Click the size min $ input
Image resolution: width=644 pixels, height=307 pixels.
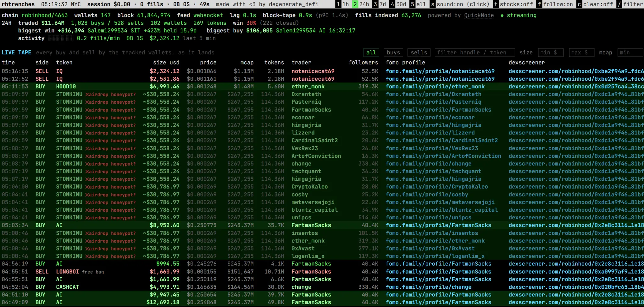click(551, 52)
